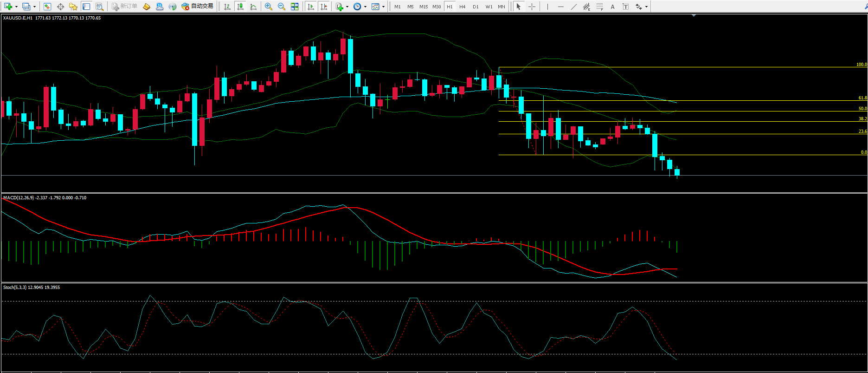Select the draw vertical line tool
This screenshot has width=868, height=373.
[547, 7]
